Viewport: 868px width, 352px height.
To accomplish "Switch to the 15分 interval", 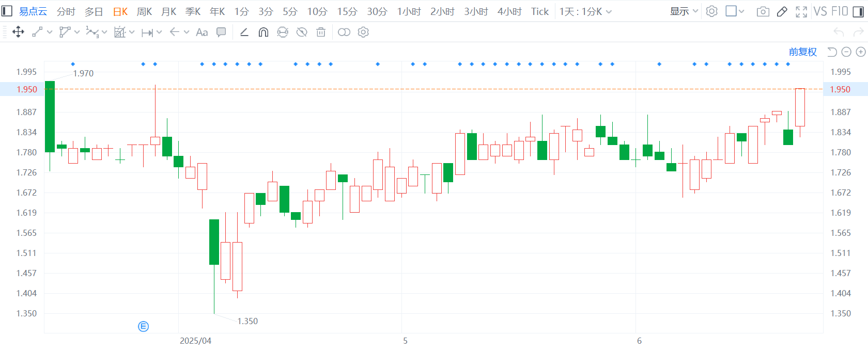I will point(347,11).
